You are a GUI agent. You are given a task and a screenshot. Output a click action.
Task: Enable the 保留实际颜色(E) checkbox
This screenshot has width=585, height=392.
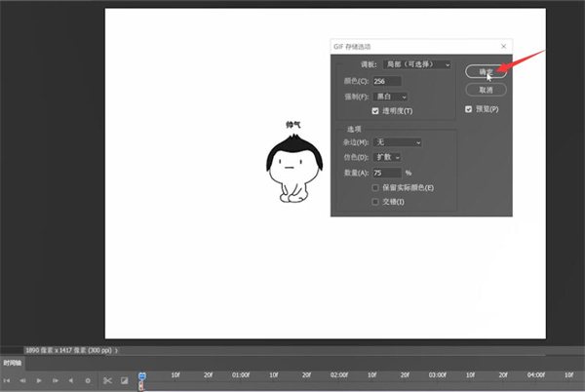[x=375, y=187]
